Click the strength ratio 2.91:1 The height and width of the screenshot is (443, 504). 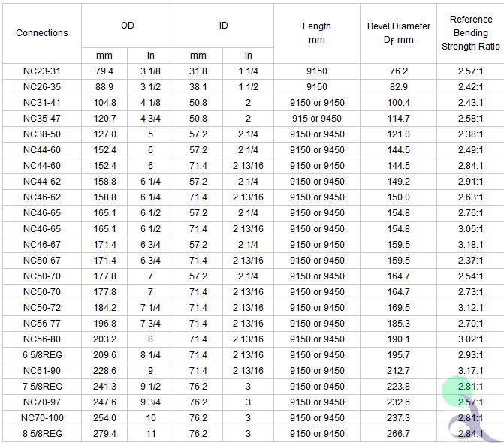coord(470,182)
